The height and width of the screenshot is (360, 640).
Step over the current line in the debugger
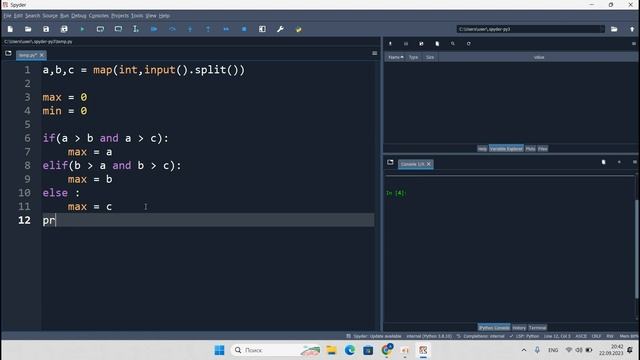(x=172, y=29)
